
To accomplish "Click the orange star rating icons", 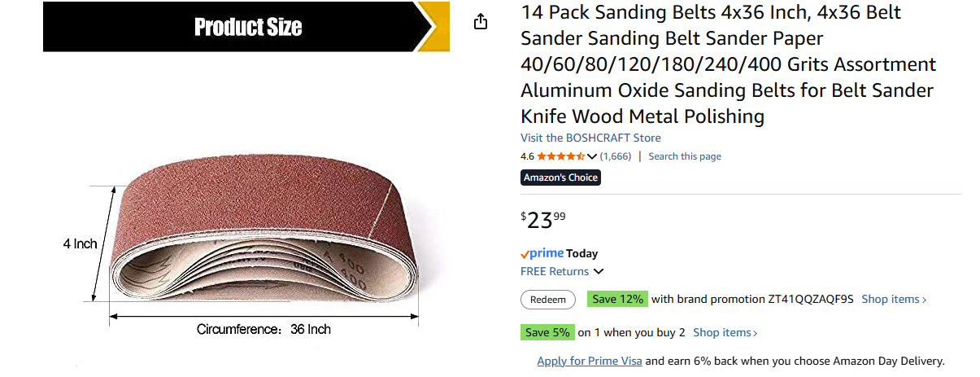I will [560, 156].
